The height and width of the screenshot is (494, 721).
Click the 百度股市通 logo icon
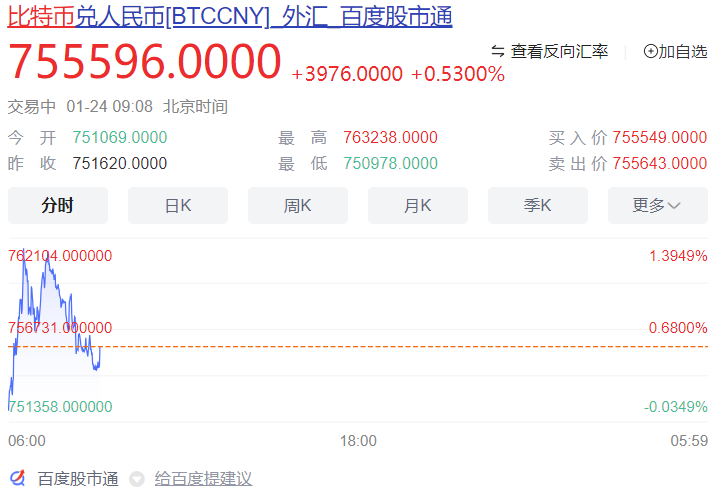click(x=17, y=478)
